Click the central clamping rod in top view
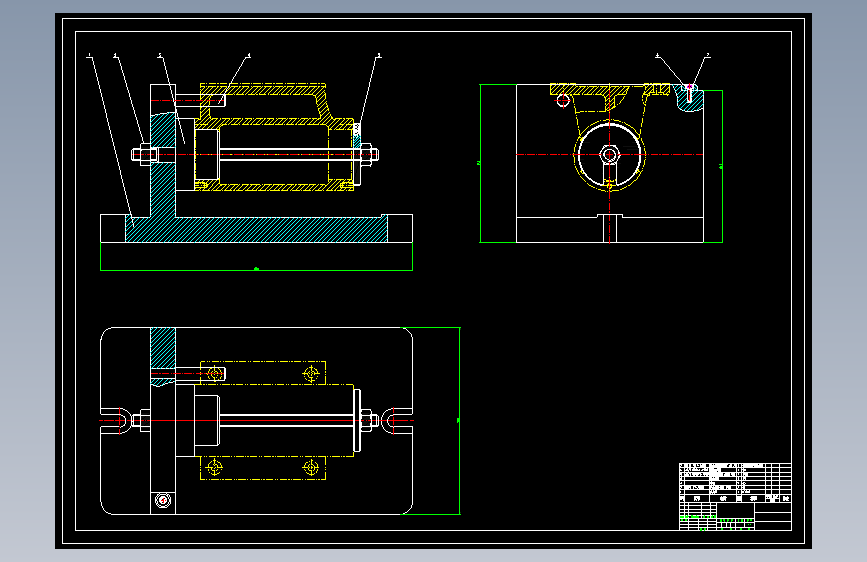The image size is (867, 562). coord(286,420)
